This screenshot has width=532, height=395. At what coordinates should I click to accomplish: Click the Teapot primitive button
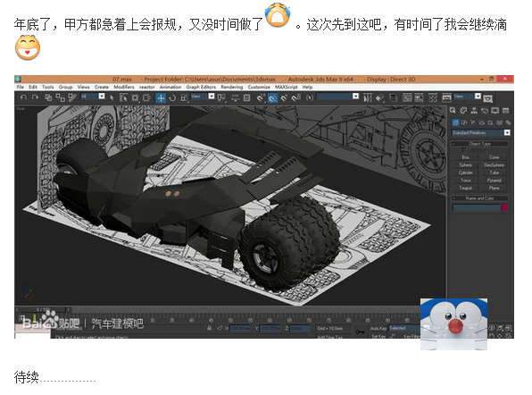point(466,188)
